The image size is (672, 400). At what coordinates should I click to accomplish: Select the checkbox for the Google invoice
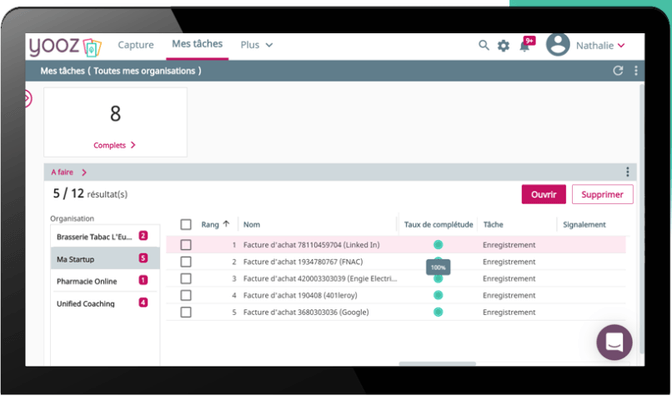[x=186, y=312]
